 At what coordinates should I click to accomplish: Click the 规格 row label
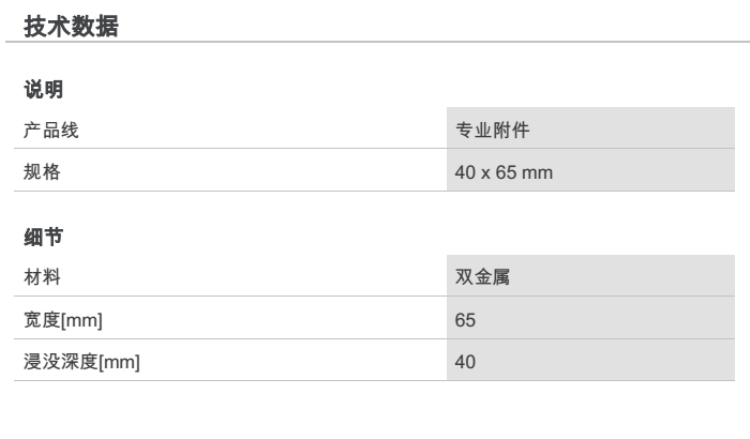click(42, 172)
